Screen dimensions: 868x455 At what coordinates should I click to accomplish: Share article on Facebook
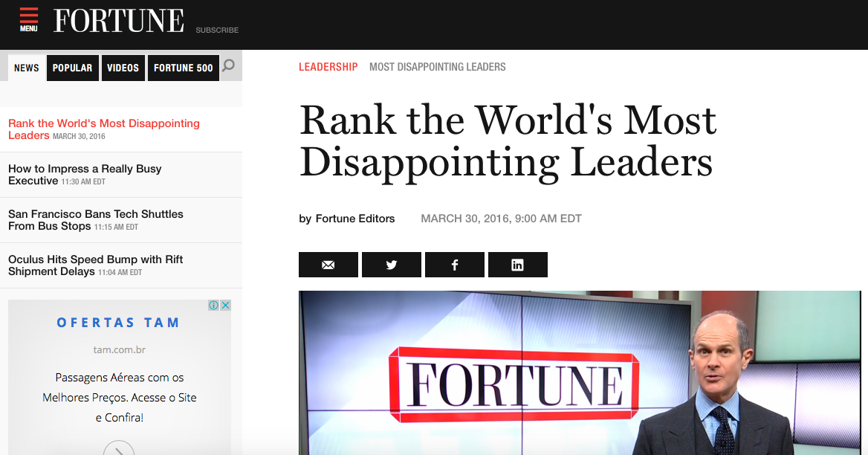(x=455, y=265)
